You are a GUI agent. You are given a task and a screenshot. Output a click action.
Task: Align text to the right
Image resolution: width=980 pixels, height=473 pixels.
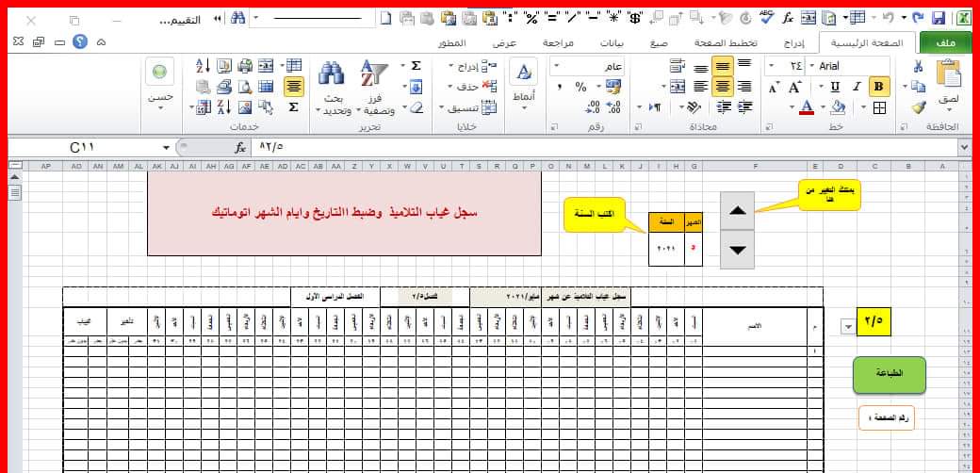tap(743, 87)
